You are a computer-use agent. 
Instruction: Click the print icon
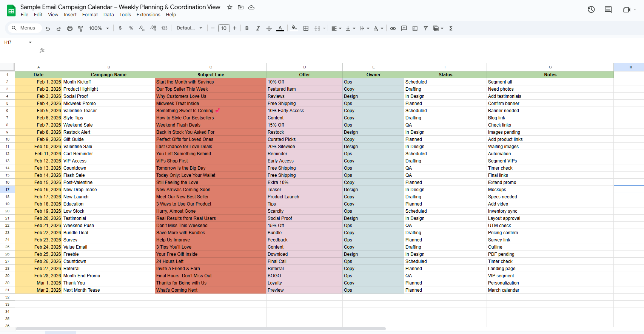click(69, 28)
